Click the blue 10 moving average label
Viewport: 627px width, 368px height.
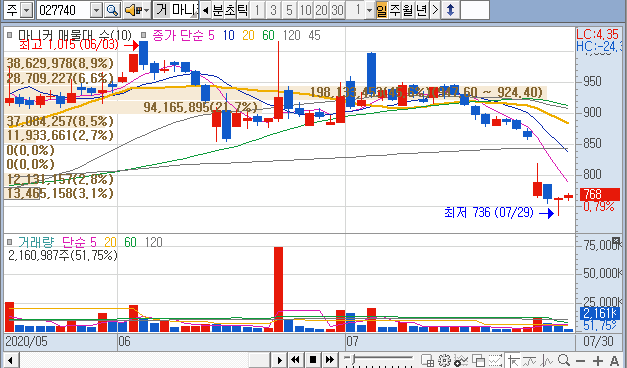tap(228, 36)
